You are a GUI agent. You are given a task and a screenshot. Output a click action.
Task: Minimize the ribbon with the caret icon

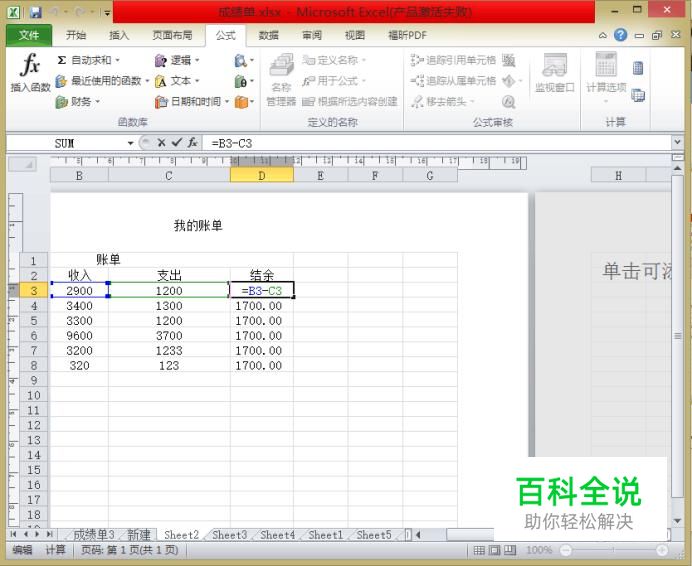[603, 35]
